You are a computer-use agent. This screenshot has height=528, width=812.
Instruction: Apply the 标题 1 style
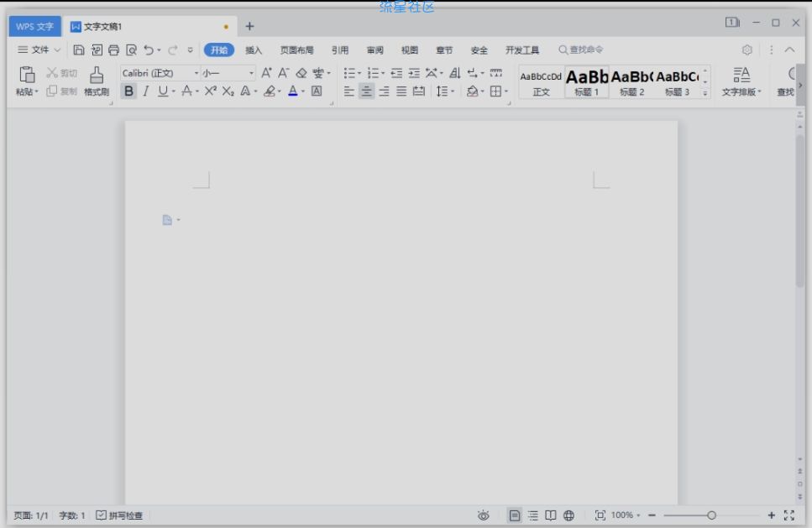click(587, 81)
